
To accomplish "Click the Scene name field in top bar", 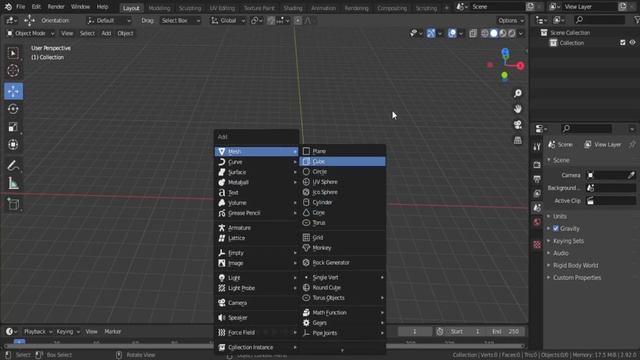I will (497, 7).
